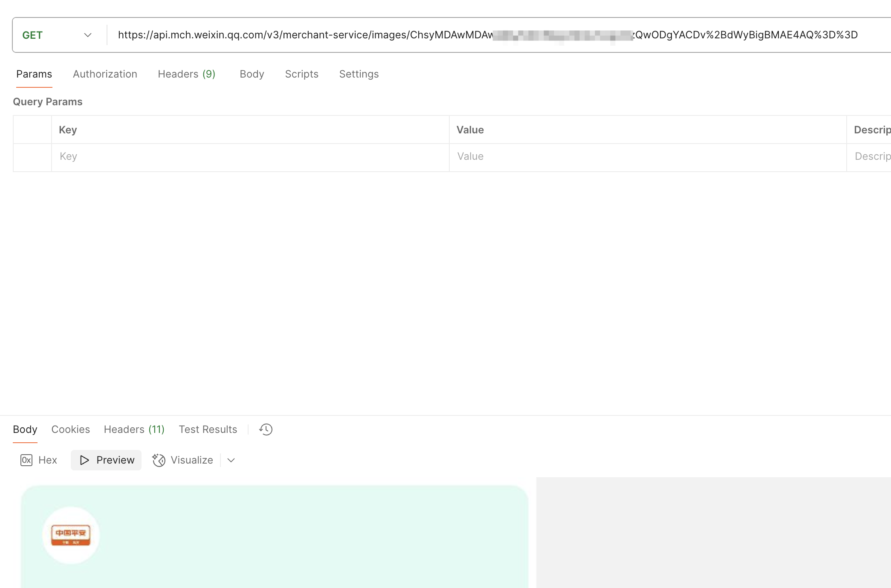Image resolution: width=891 pixels, height=588 pixels.
Task: Open the request Headers (9) tab
Action: (x=186, y=74)
